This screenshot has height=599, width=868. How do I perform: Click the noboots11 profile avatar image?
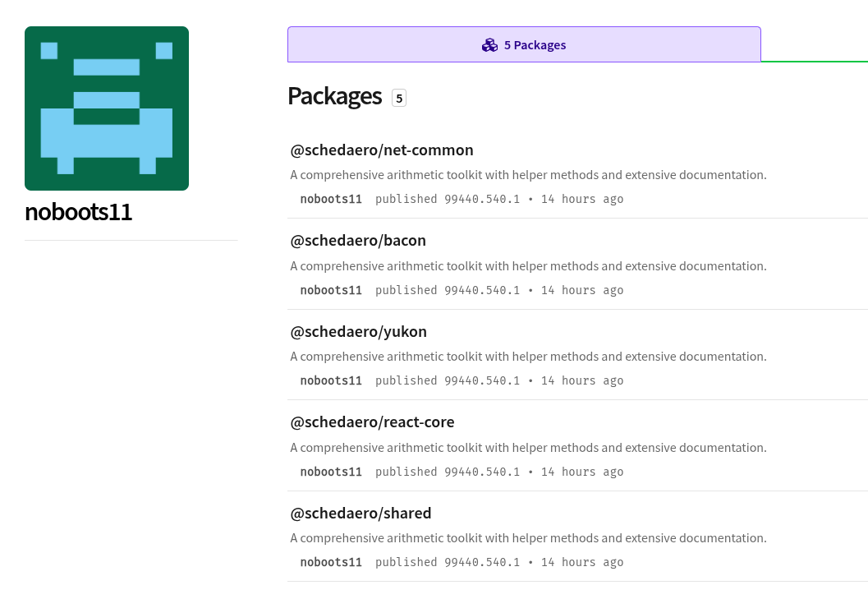point(107,108)
